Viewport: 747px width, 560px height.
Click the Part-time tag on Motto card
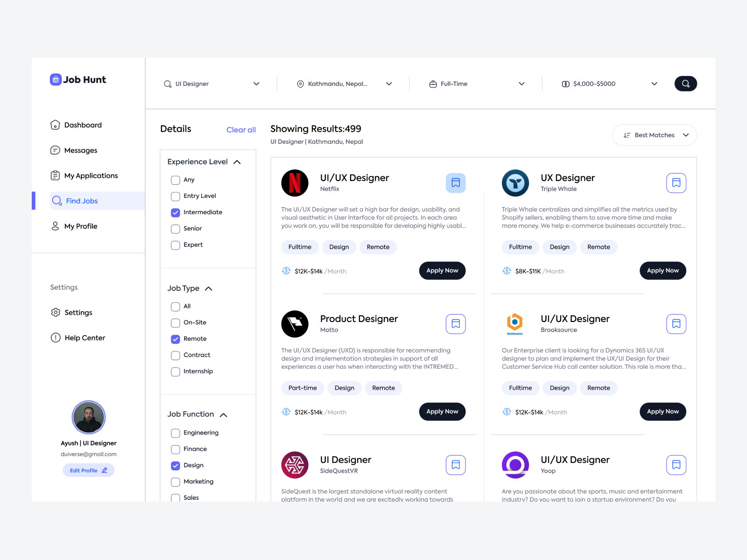303,388
